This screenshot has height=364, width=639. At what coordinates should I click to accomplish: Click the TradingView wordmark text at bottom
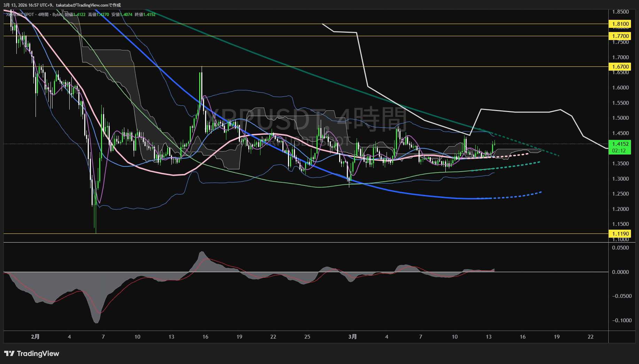tap(38, 354)
